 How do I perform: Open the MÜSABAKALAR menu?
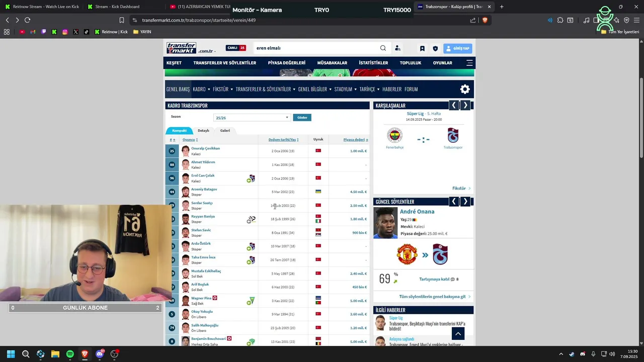click(x=332, y=63)
